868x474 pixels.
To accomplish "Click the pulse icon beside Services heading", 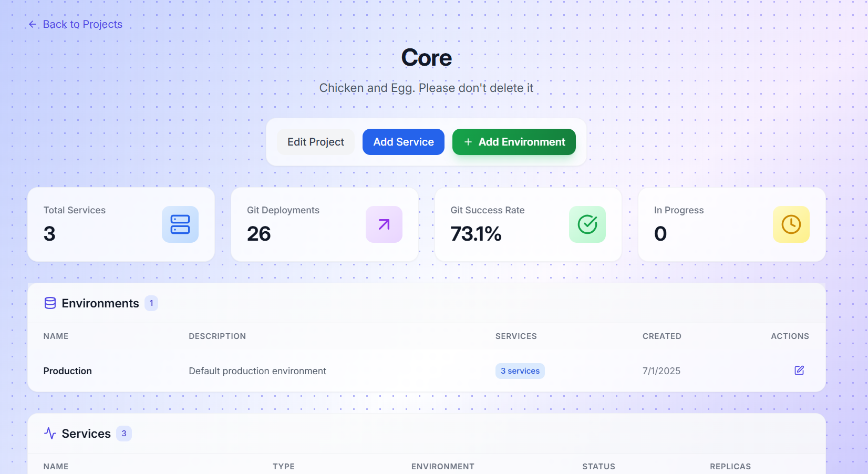I will pyautogui.click(x=49, y=434).
